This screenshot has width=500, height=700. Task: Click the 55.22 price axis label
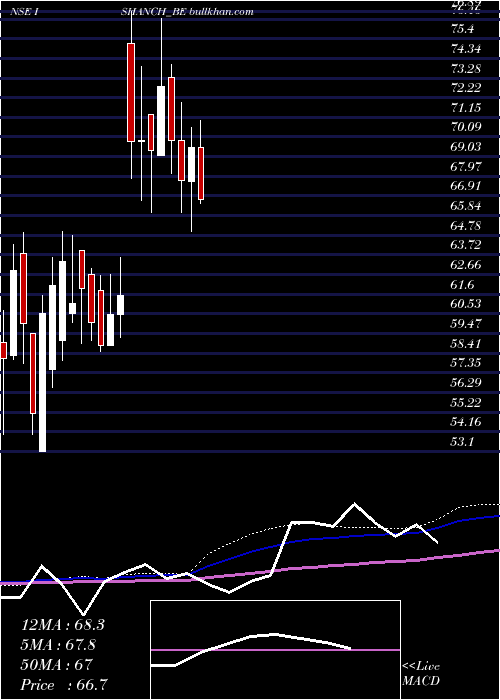[466, 402]
